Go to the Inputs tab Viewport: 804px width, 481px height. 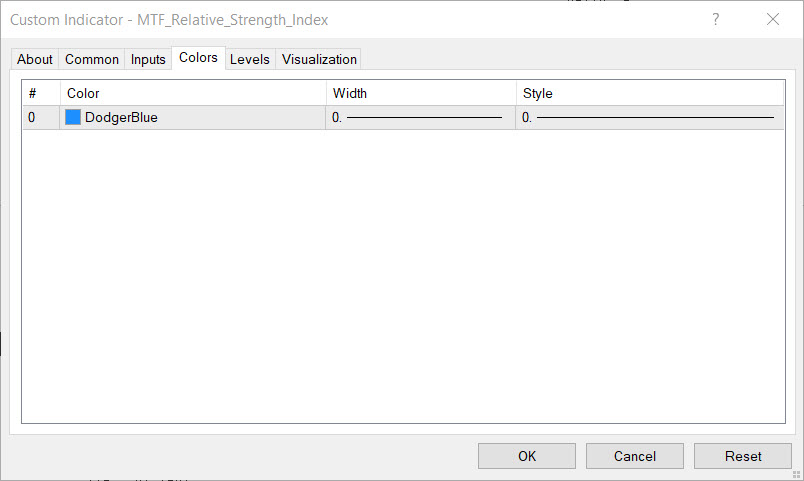pyautogui.click(x=148, y=59)
